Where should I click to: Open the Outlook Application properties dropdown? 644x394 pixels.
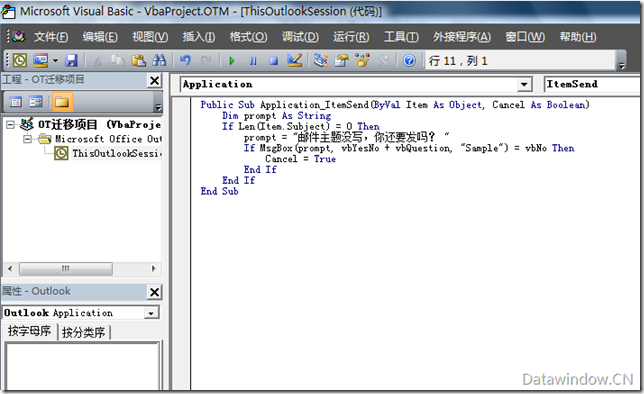[x=151, y=313]
